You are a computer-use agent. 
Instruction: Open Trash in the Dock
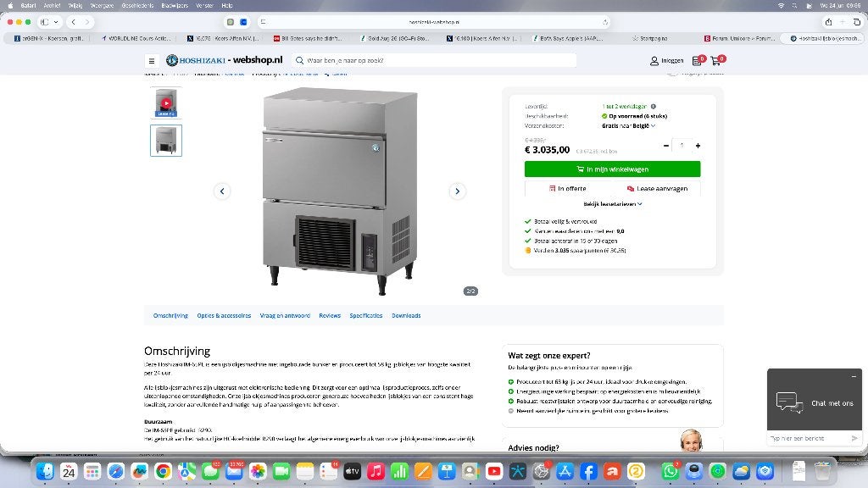tap(822, 471)
